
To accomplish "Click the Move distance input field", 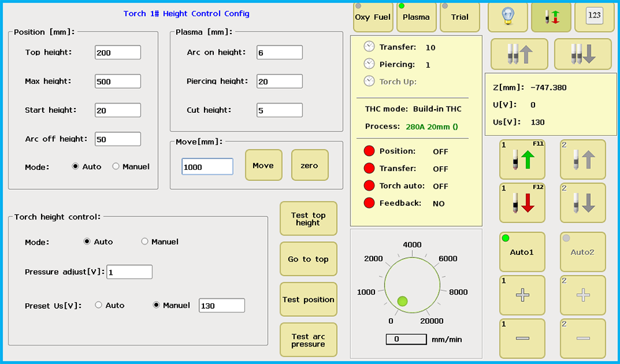I will [208, 167].
